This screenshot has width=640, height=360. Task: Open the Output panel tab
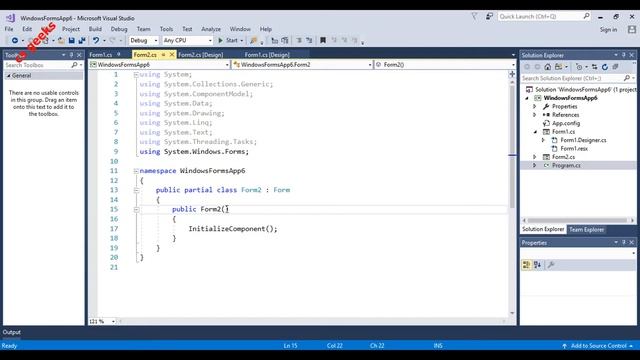(11, 332)
